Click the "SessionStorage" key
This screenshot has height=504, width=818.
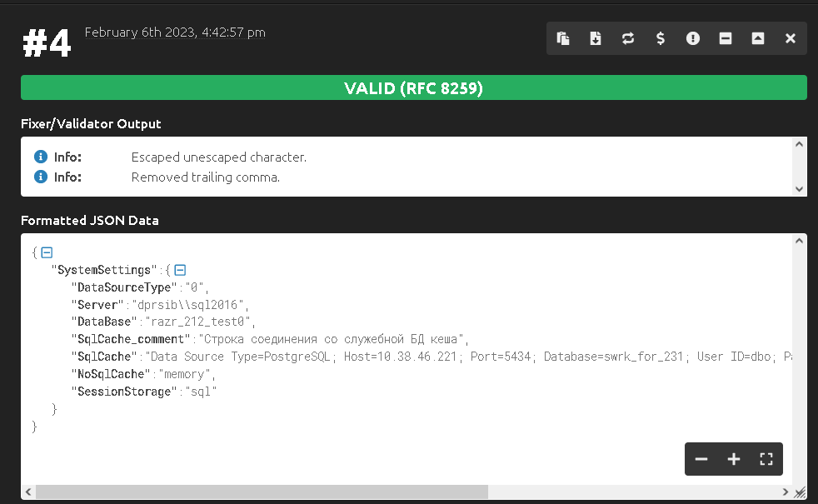point(123,392)
